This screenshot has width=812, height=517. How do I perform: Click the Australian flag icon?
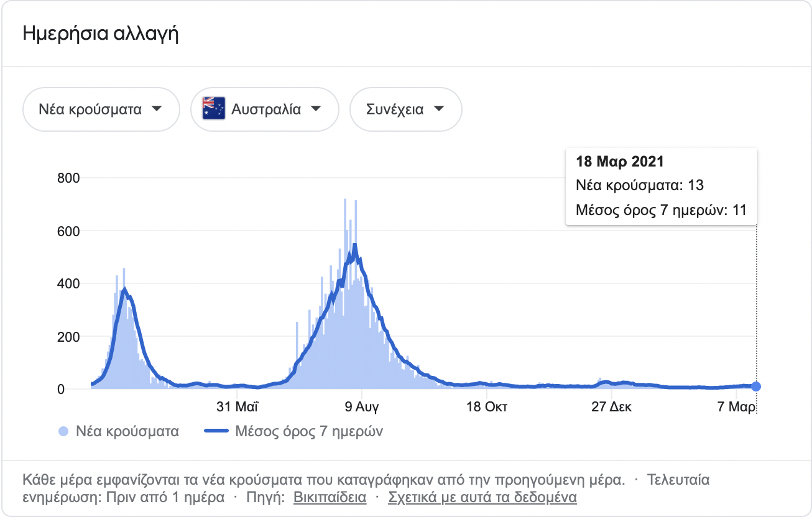coord(214,109)
